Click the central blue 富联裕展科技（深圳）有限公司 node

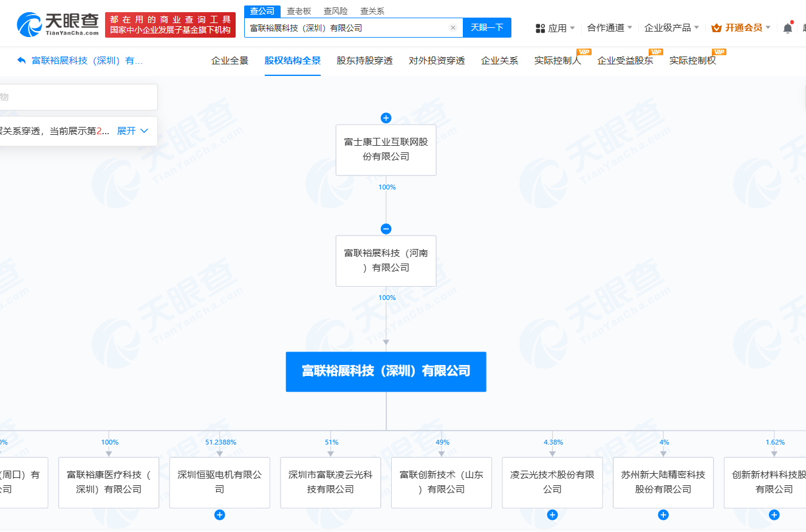[x=386, y=372]
